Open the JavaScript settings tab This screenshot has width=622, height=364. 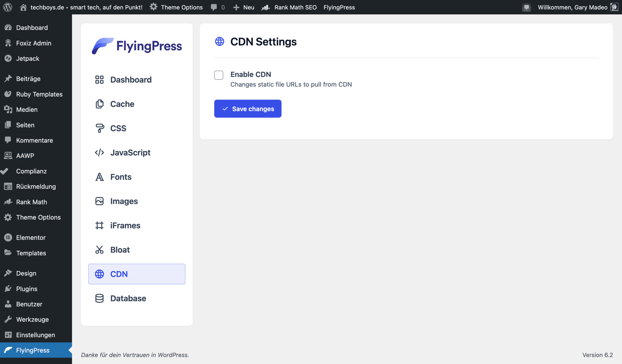tap(137, 153)
